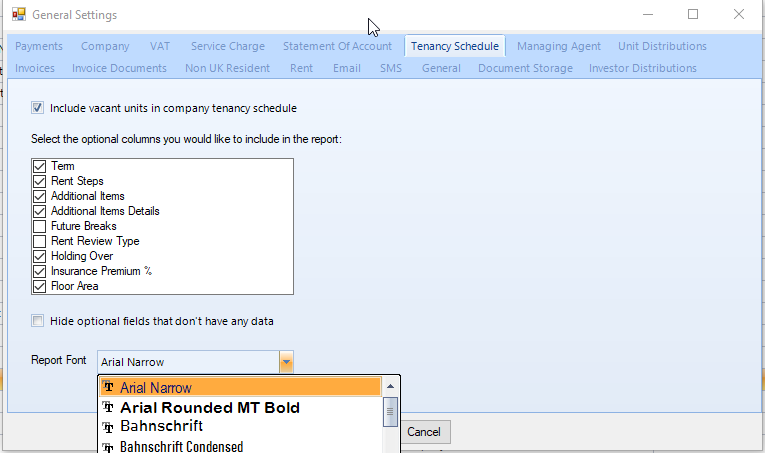
Task: Maximize the General Settings window
Action: click(693, 14)
